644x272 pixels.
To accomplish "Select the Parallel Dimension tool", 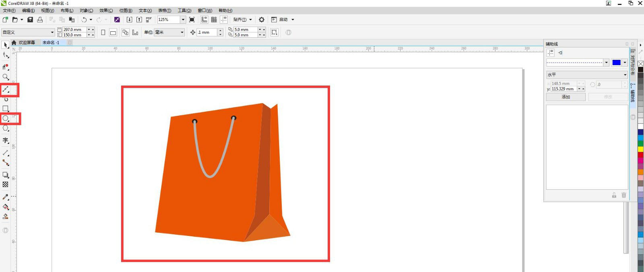I will point(6,153).
